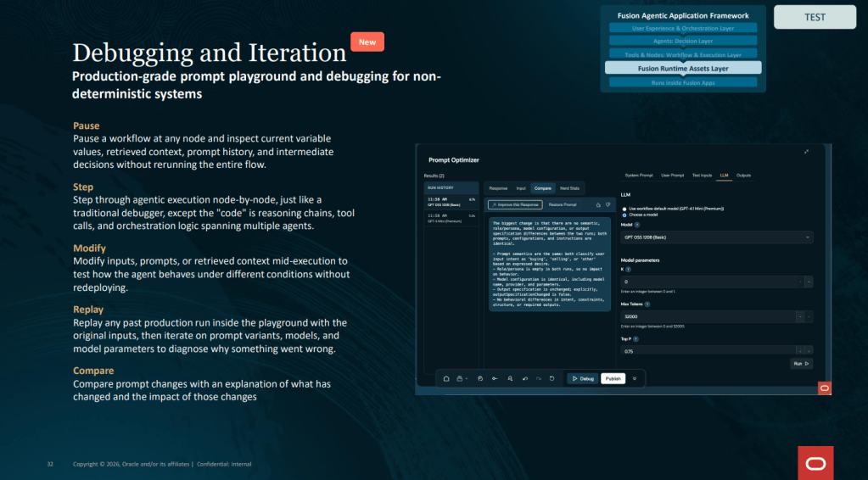
Task: Click the home icon in bottom toolbar
Action: click(446, 379)
